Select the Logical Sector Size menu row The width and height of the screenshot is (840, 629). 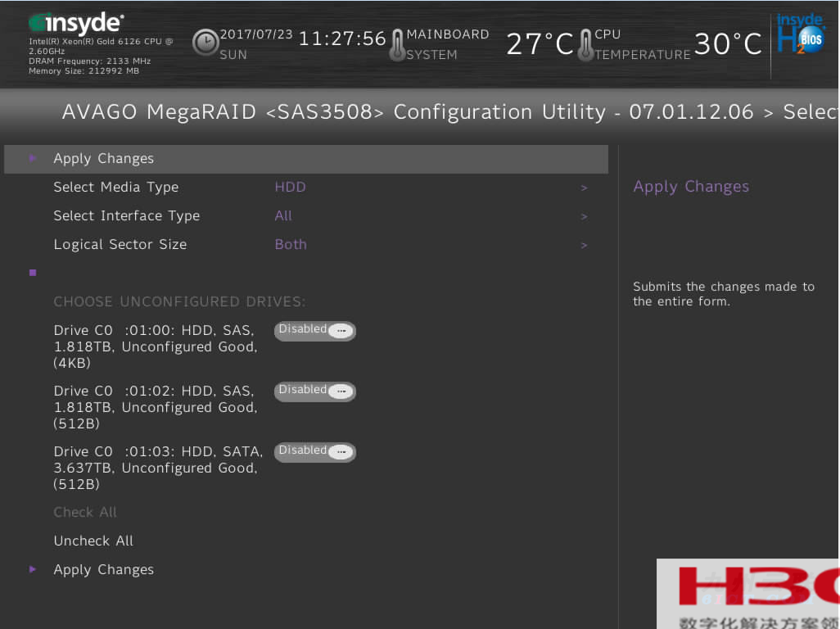[x=306, y=244]
